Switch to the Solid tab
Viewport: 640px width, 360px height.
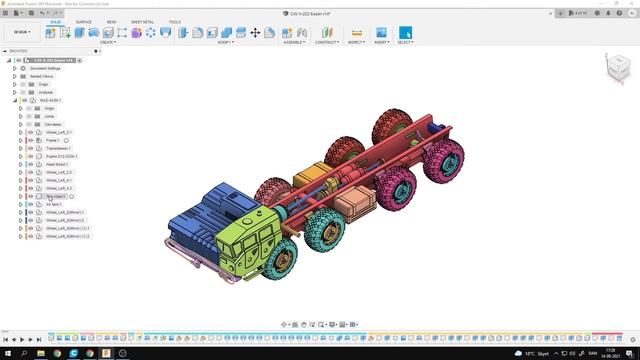coord(56,22)
